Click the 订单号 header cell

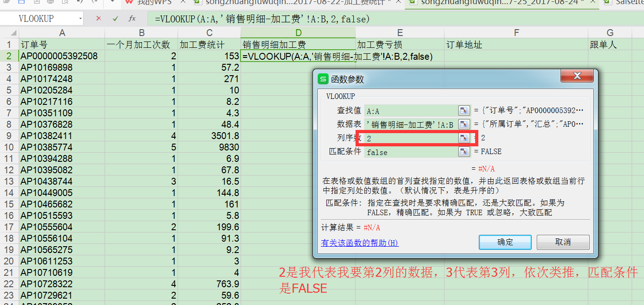coord(62,45)
